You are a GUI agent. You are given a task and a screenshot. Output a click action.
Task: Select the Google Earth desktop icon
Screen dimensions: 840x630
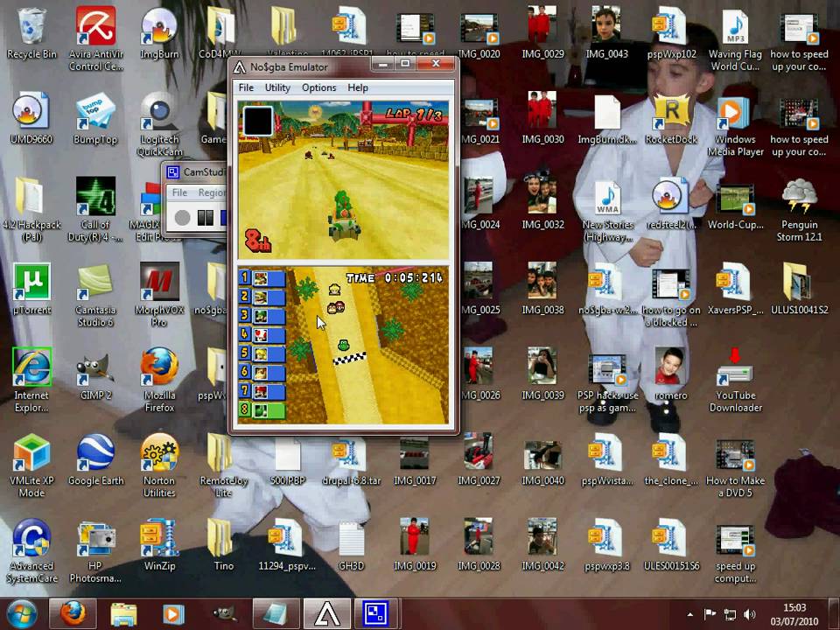(95, 459)
